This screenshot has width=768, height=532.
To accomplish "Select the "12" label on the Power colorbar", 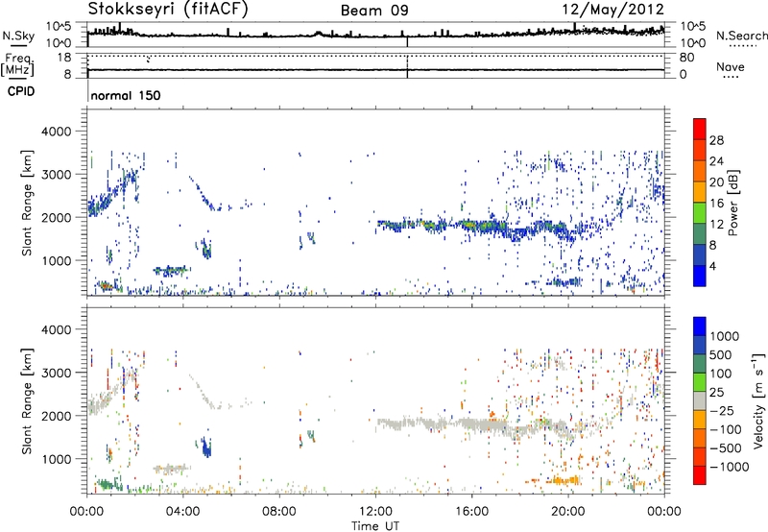I will pyautogui.click(x=716, y=225).
